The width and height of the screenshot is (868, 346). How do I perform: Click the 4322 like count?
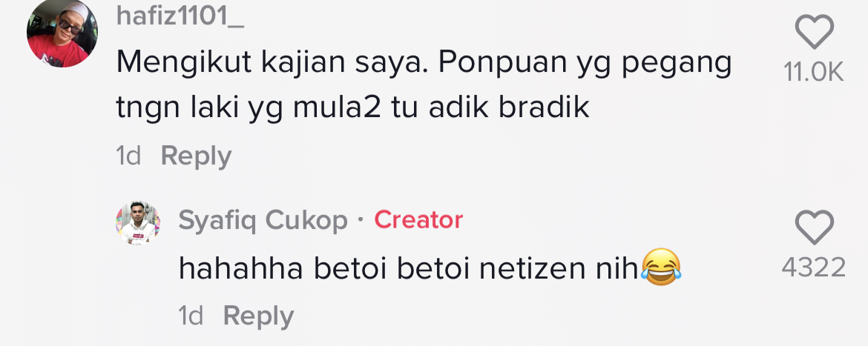click(814, 267)
